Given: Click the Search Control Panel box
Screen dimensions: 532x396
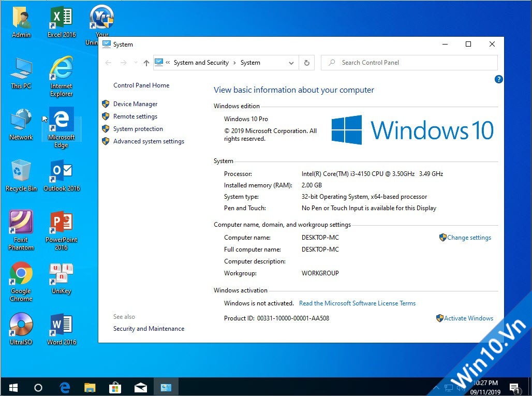Looking at the screenshot, I should coord(409,63).
